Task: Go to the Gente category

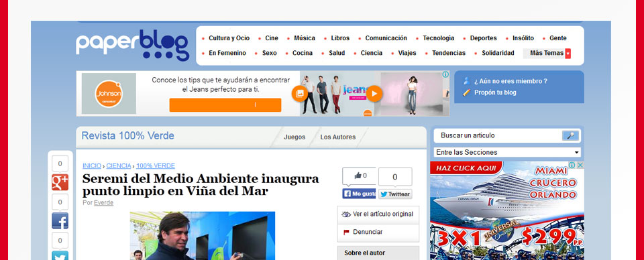Action: click(558, 38)
